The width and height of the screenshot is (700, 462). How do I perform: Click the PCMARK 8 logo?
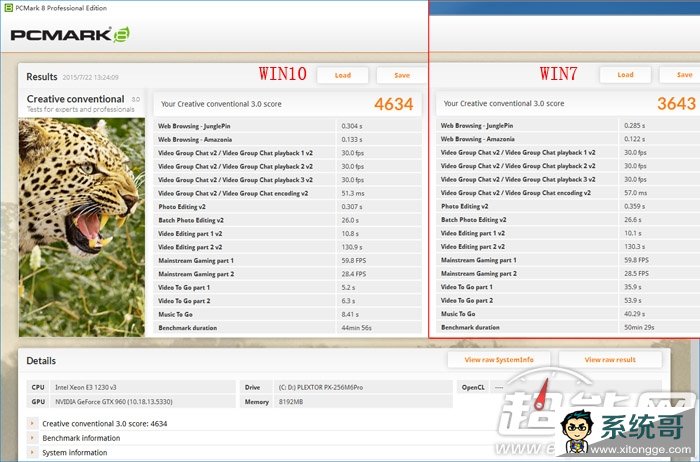tap(70, 35)
